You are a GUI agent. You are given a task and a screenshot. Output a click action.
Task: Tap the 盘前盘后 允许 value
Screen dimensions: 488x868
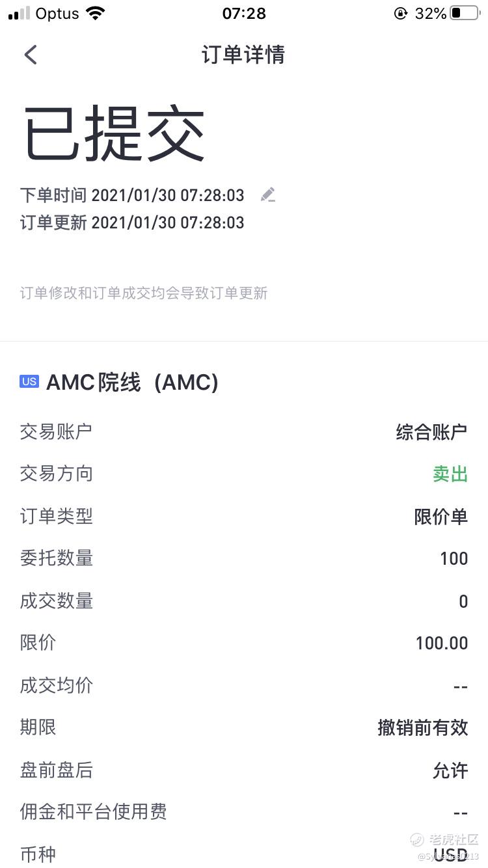pyautogui.click(x=450, y=770)
